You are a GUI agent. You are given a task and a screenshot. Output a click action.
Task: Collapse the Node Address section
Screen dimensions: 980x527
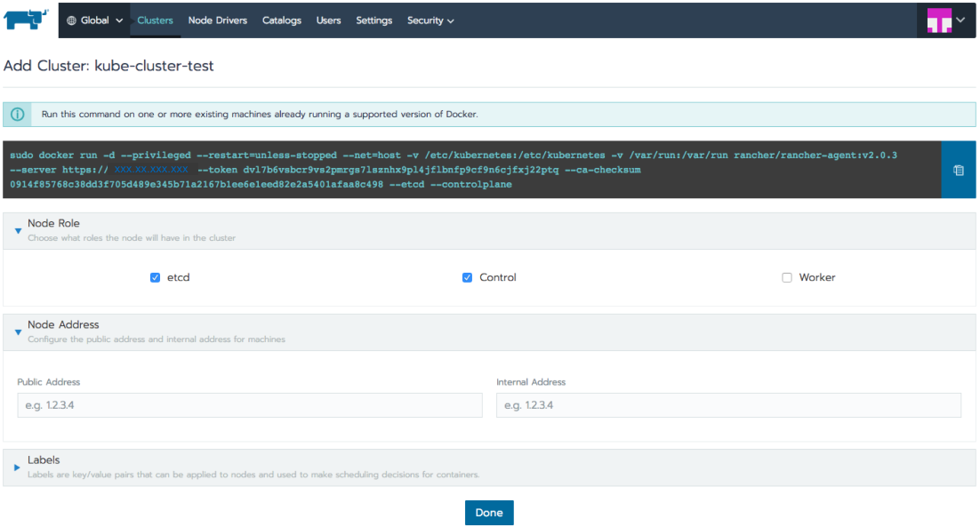pyautogui.click(x=18, y=332)
